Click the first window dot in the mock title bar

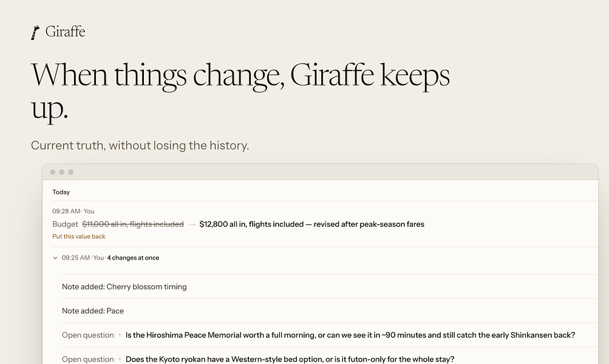click(x=52, y=172)
